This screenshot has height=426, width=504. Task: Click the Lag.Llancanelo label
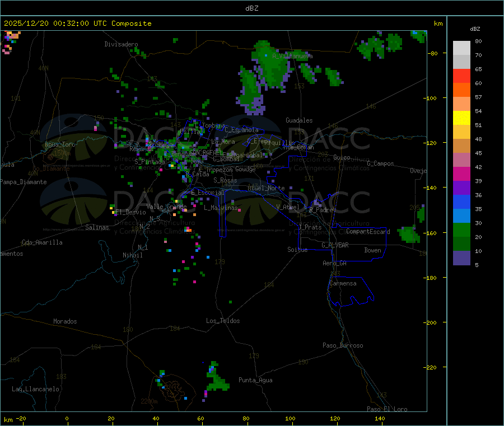[35, 389]
